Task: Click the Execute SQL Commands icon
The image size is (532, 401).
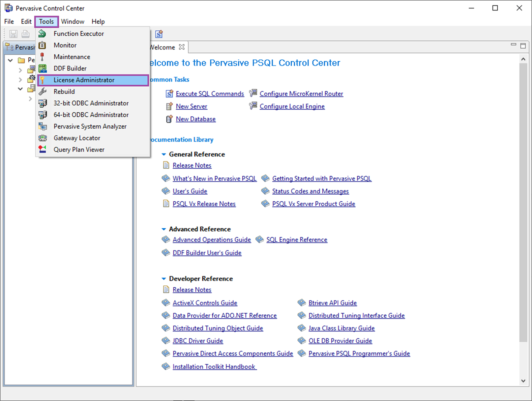Action: click(170, 94)
